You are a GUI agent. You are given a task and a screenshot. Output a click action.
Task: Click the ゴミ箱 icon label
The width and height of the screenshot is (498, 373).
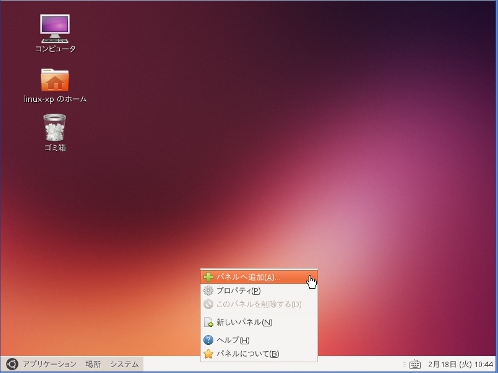55,147
